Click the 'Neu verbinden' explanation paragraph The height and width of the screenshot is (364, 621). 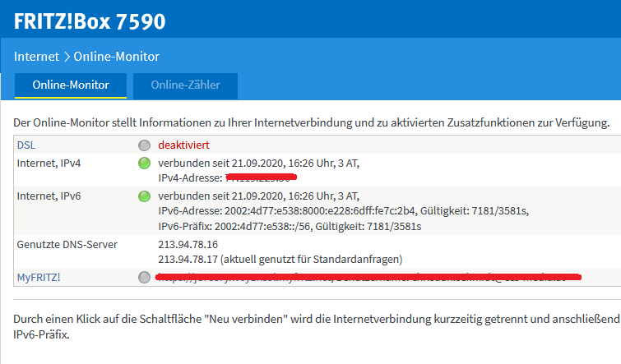(x=317, y=327)
